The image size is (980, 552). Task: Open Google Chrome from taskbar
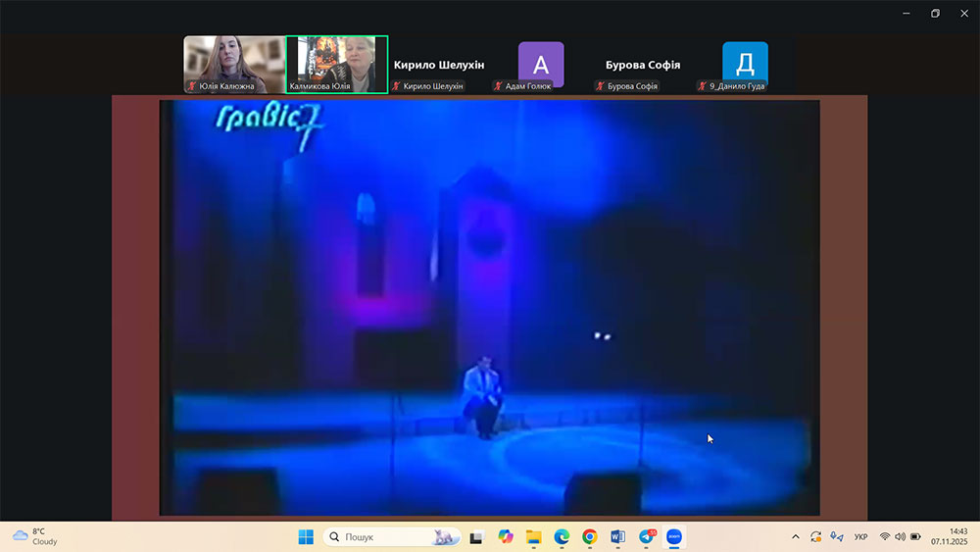click(x=589, y=537)
